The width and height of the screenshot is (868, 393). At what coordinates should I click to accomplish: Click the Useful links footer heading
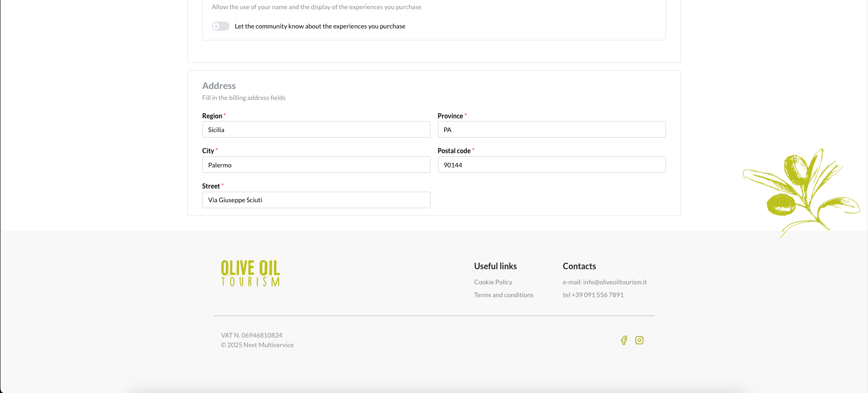(x=495, y=266)
